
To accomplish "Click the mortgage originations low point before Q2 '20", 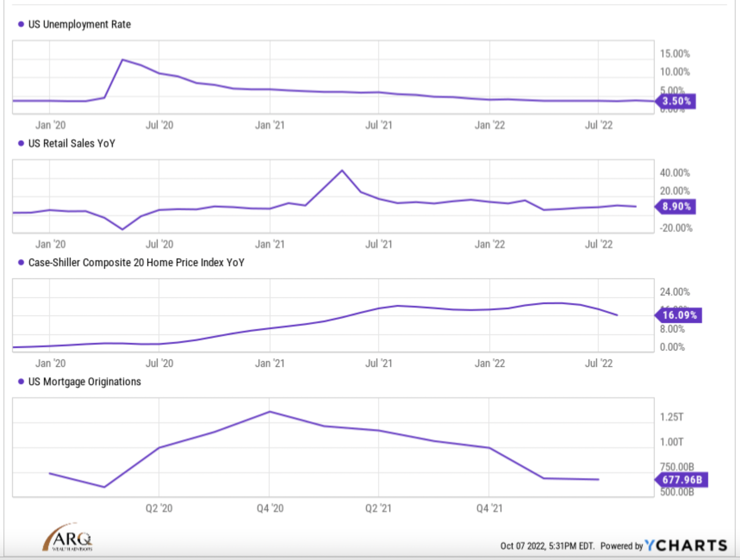I will click(104, 487).
